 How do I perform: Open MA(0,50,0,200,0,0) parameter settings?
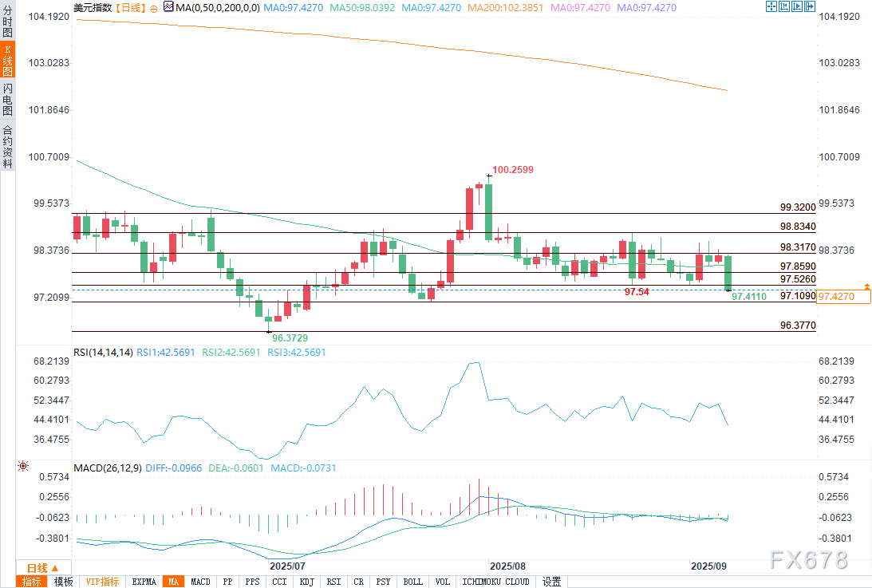click(x=215, y=7)
